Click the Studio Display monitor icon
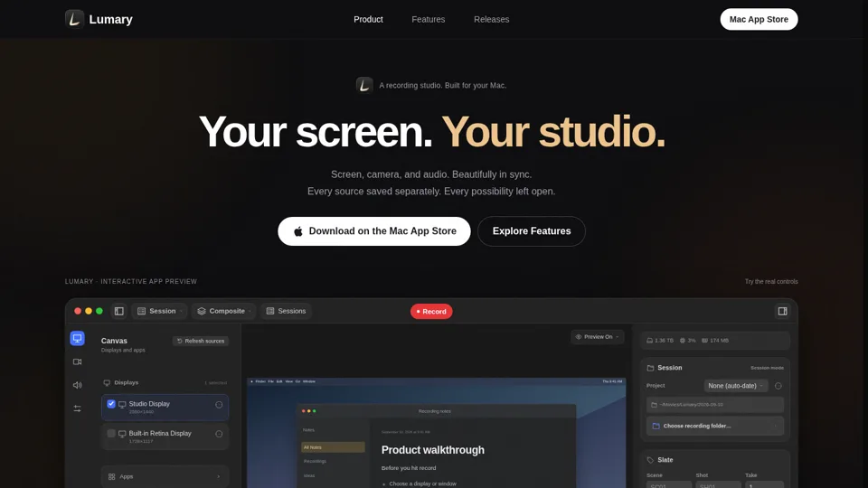Viewport: 868px width, 488px height. pos(122,405)
